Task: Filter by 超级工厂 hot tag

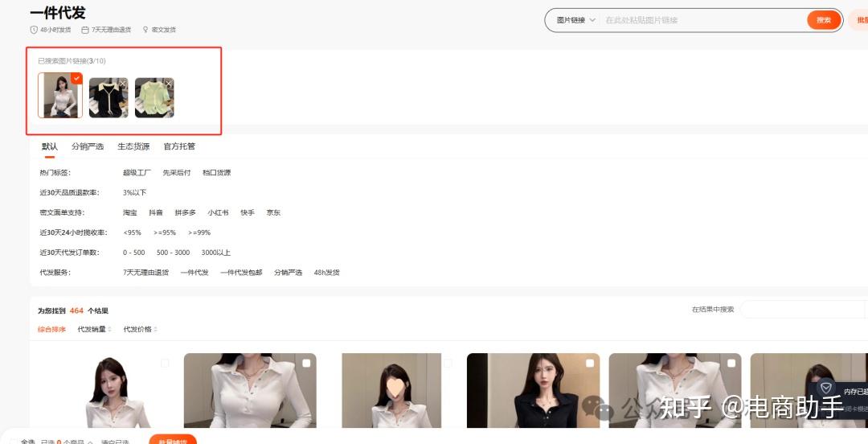Action: click(x=137, y=172)
